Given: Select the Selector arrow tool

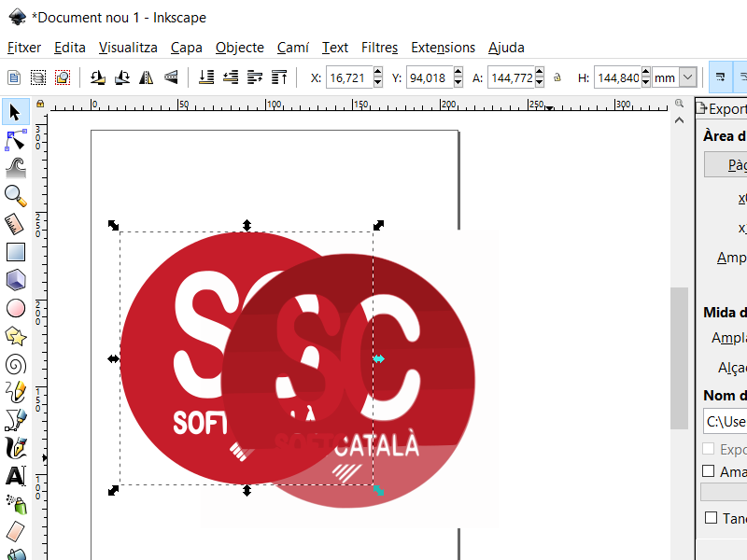Looking at the screenshot, I should pyautogui.click(x=15, y=112).
